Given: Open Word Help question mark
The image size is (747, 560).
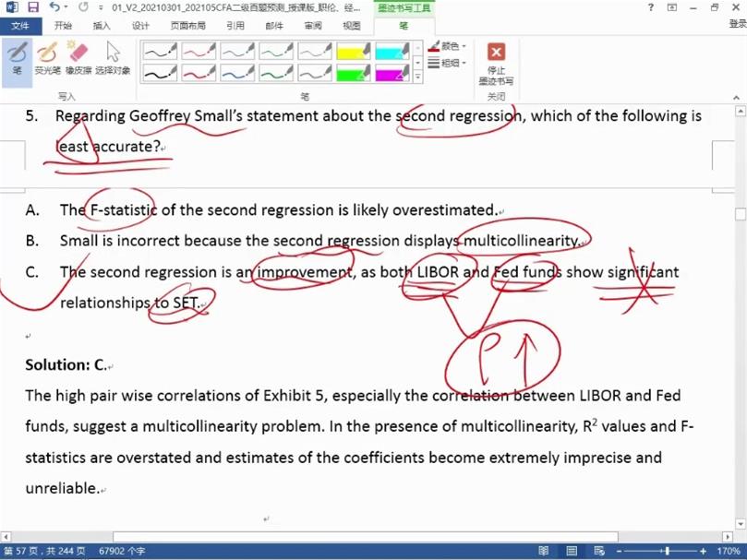Looking at the screenshot, I should tap(651, 7).
